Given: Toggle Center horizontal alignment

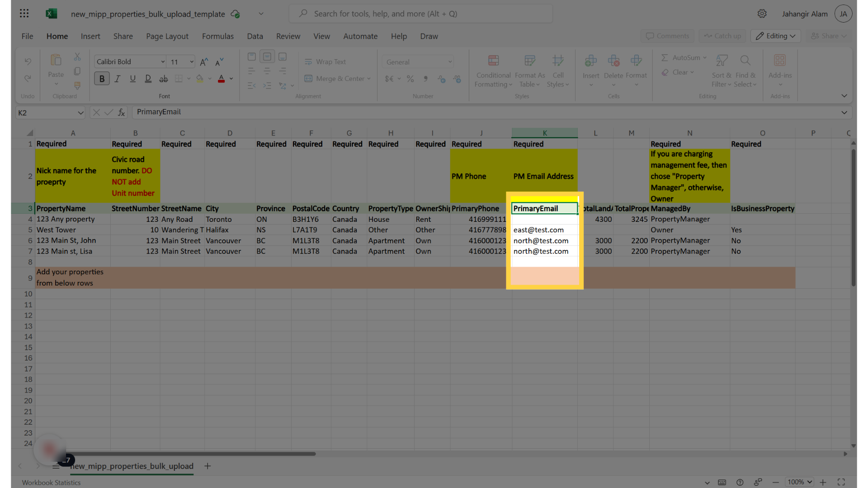Looking at the screenshot, I should click(267, 71).
